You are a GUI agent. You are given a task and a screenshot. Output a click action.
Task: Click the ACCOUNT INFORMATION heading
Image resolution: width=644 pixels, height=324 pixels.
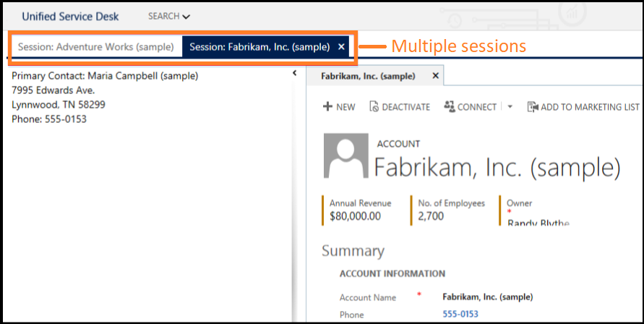coord(392,274)
